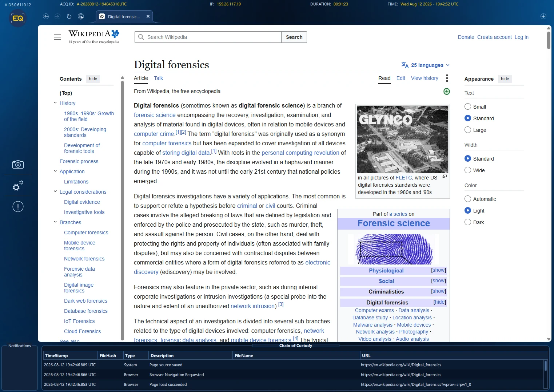Select the Article tab
This screenshot has height=392, width=554.
click(x=141, y=78)
